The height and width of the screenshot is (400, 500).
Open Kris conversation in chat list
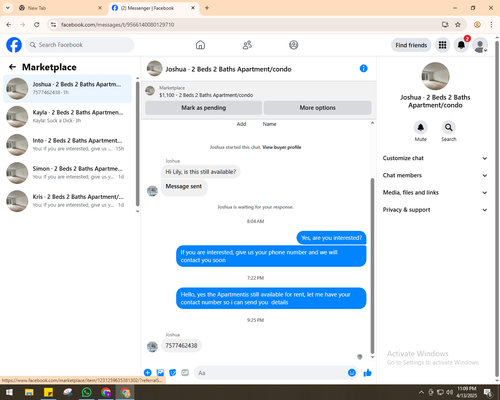tap(67, 201)
